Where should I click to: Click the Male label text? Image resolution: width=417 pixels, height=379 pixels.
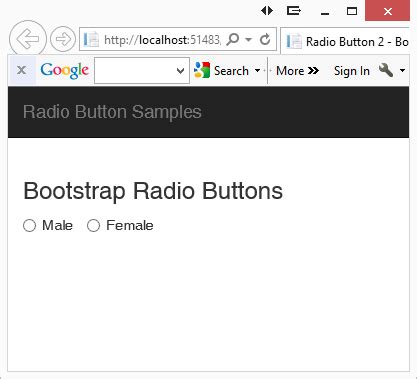[57, 225]
